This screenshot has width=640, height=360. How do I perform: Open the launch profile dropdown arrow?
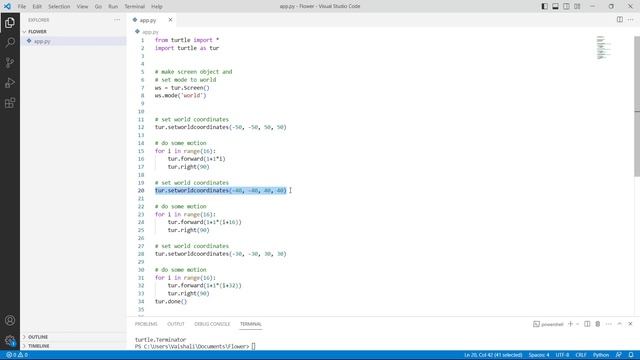point(577,324)
